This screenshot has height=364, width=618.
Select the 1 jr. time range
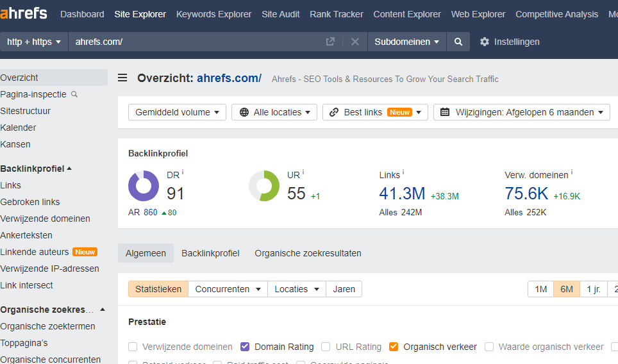pyautogui.click(x=594, y=289)
